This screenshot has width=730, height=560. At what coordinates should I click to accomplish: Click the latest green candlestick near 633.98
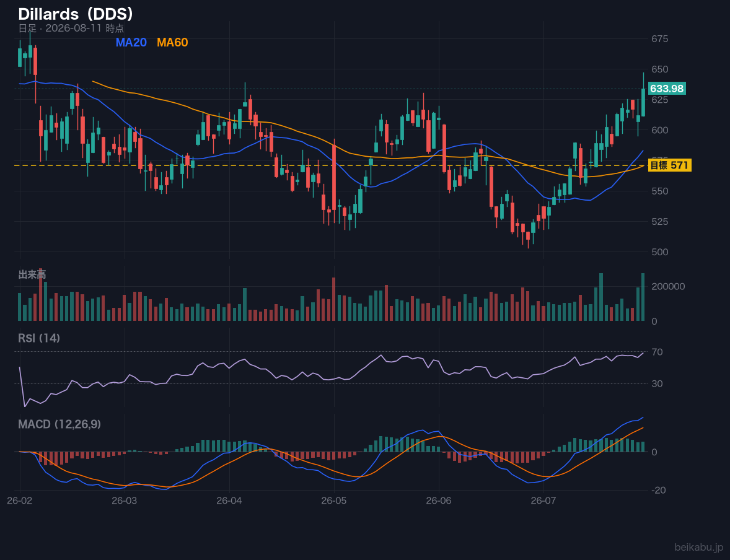point(643,102)
